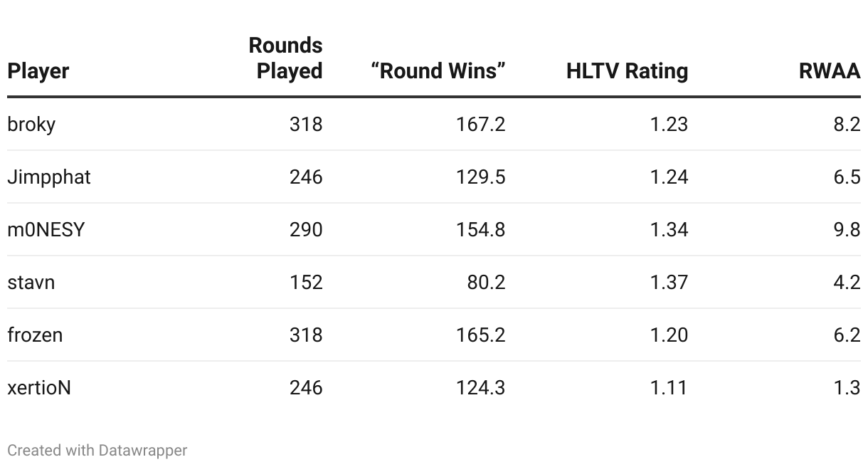Click xertioN's RWAA value 1.3
Image resolution: width=868 pixels, height=467 pixels.
click(847, 387)
